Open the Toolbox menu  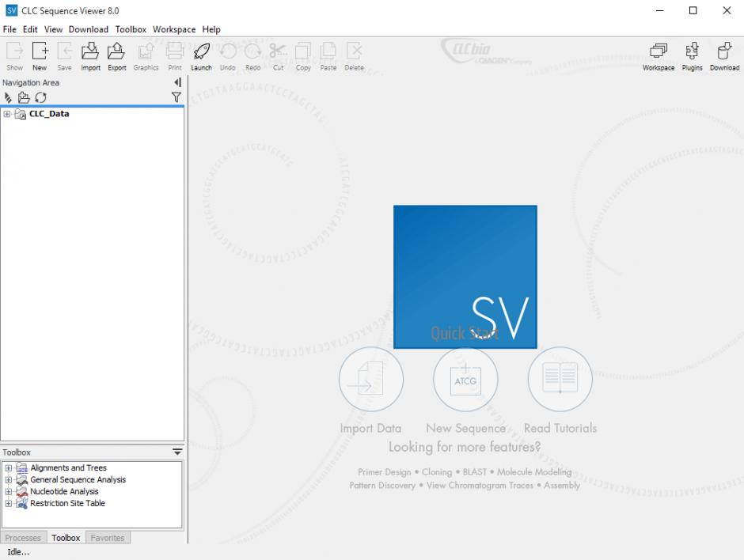click(131, 29)
